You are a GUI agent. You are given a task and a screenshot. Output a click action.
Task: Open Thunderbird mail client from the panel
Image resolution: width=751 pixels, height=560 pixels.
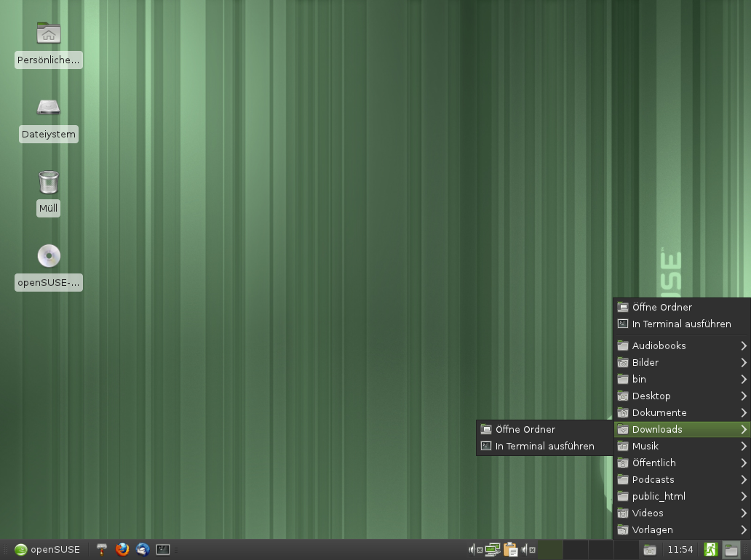[x=143, y=549]
